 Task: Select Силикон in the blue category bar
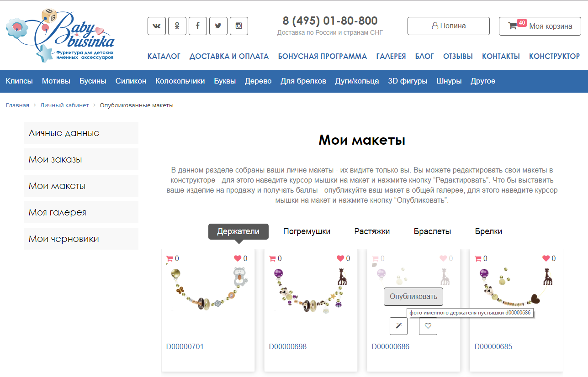pos(131,81)
